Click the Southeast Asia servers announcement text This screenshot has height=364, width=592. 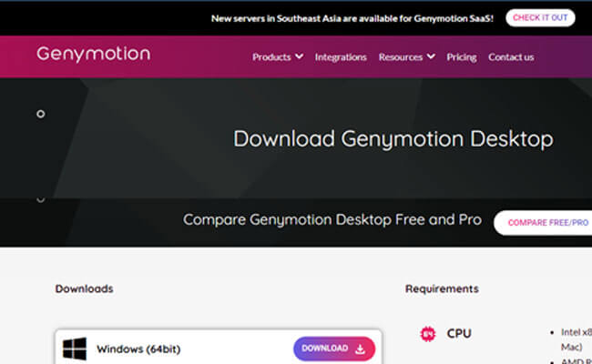[x=352, y=18]
